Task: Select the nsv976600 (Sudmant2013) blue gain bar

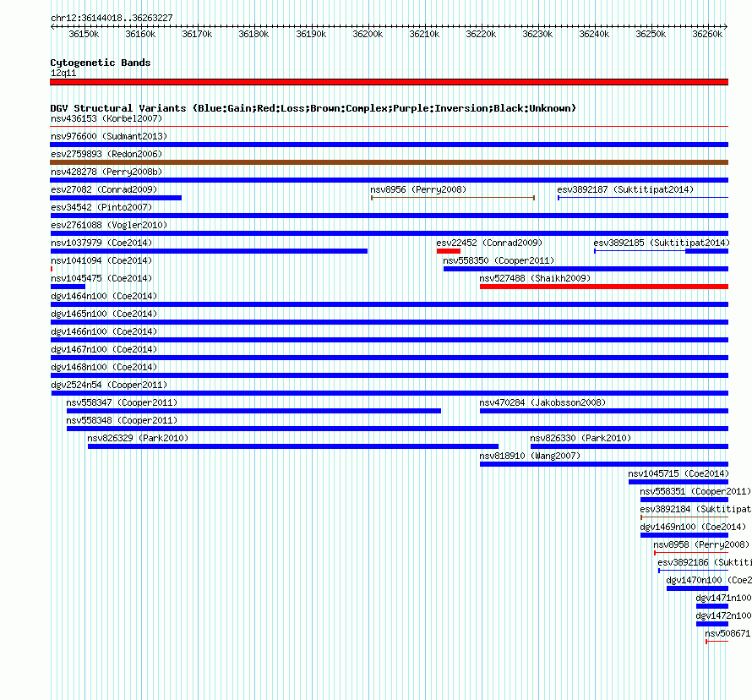Action: click(389, 145)
